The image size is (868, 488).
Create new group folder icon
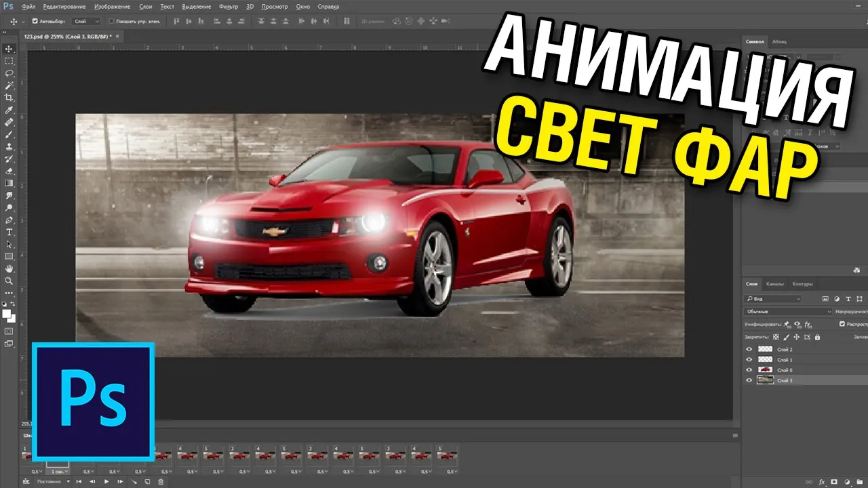tap(860, 482)
